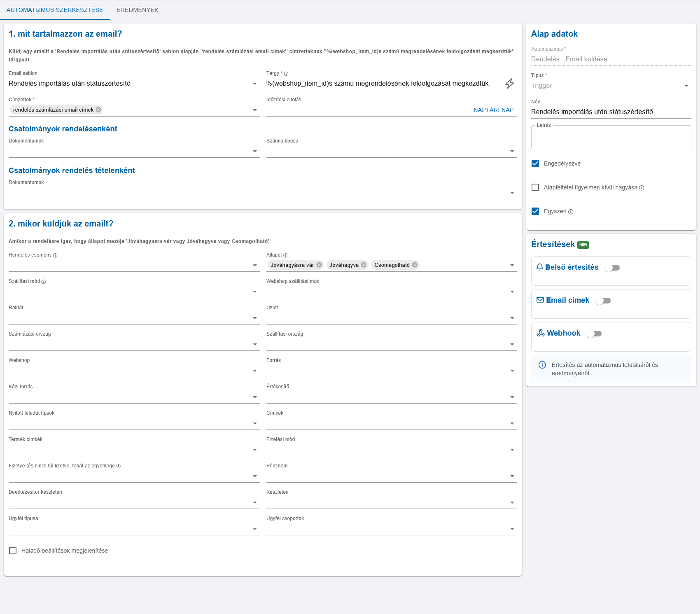Open the Üzlet dropdown
Screen dimensions: 700x614
pyautogui.click(x=392, y=318)
